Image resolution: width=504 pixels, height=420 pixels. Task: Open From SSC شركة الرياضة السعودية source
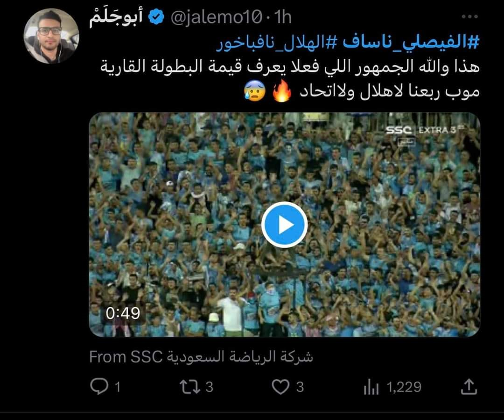coord(201,357)
